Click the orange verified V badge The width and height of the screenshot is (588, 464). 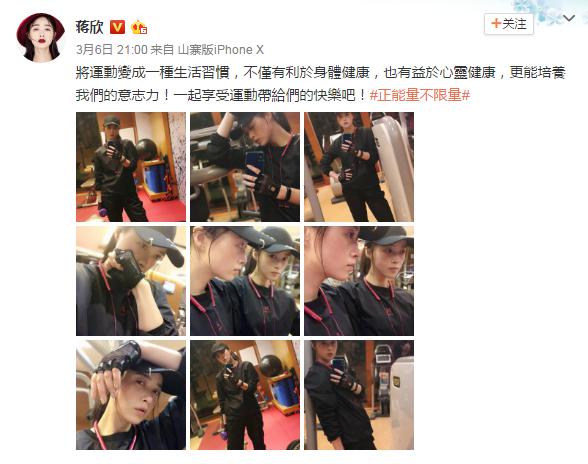(x=117, y=27)
